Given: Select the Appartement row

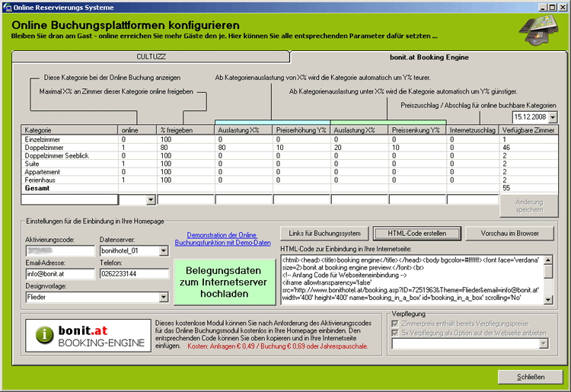Looking at the screenshot, I should tap(289, 172).
